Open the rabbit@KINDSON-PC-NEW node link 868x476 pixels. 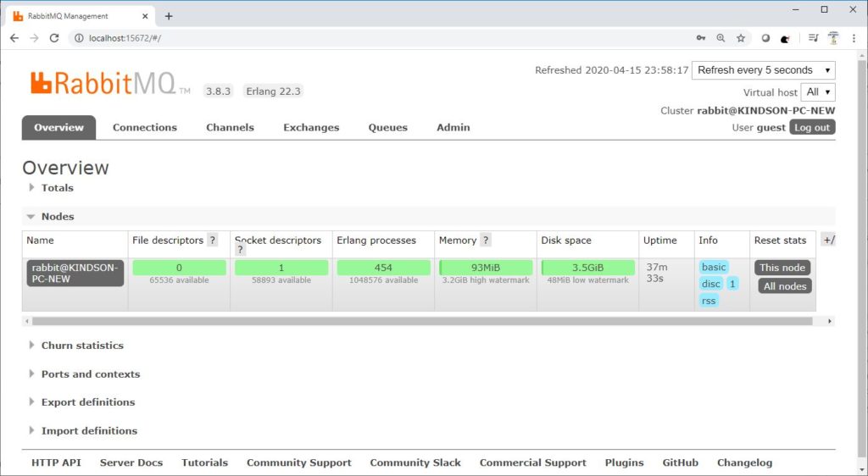pos(75,273)
